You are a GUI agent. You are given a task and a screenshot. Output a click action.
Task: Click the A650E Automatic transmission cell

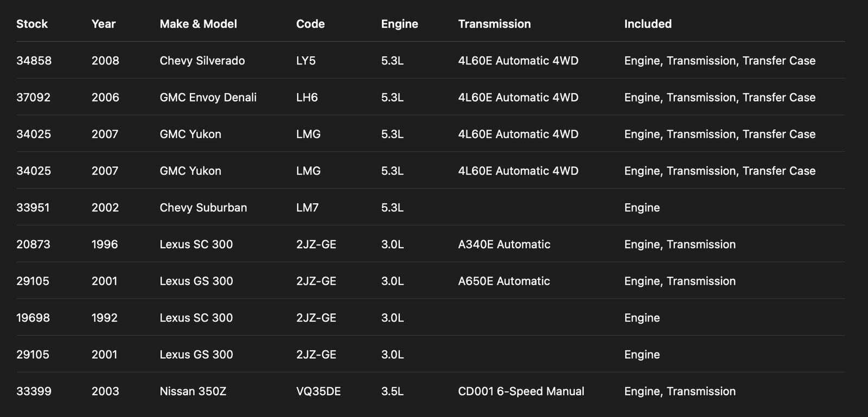(x=504, y=281)
